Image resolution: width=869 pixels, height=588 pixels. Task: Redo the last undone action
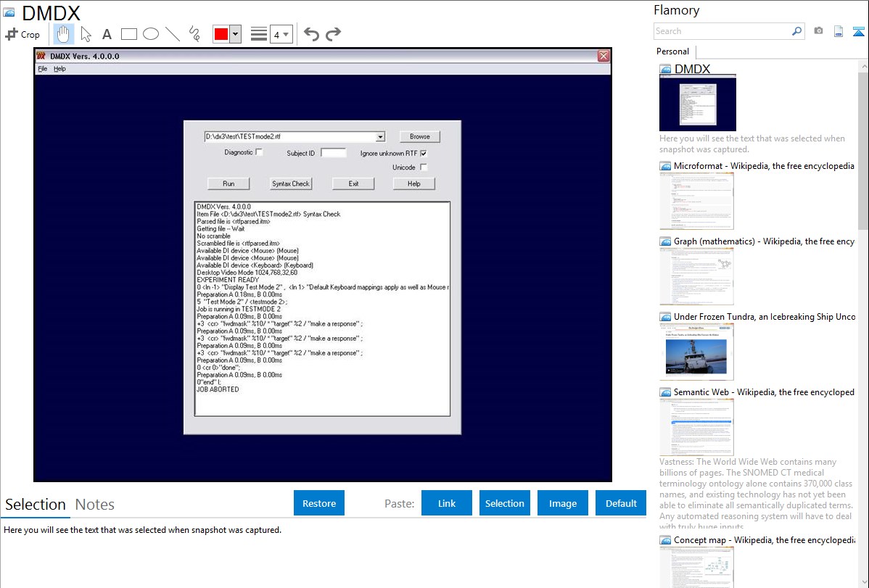pyautogui.click(x=333, y=34)
